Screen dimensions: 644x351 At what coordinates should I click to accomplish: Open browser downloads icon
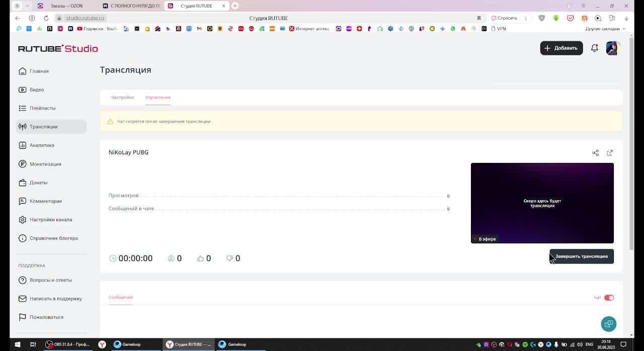point(626,18)
